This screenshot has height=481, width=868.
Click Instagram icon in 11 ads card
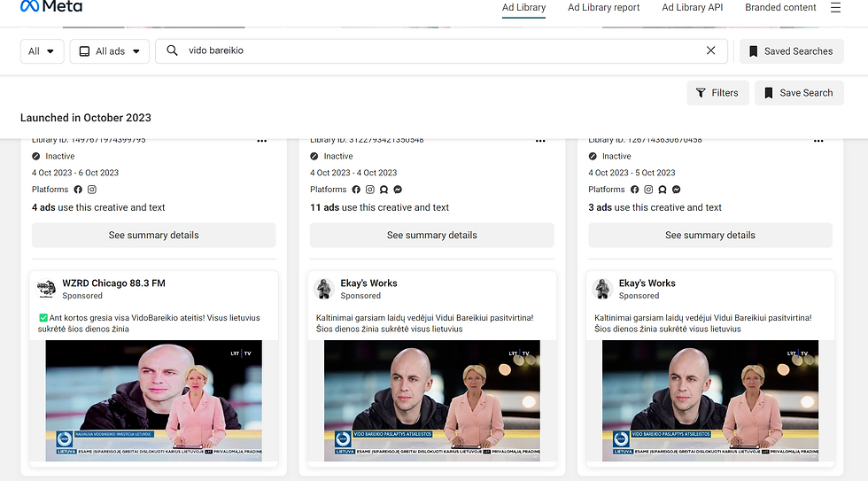point(370,190)
